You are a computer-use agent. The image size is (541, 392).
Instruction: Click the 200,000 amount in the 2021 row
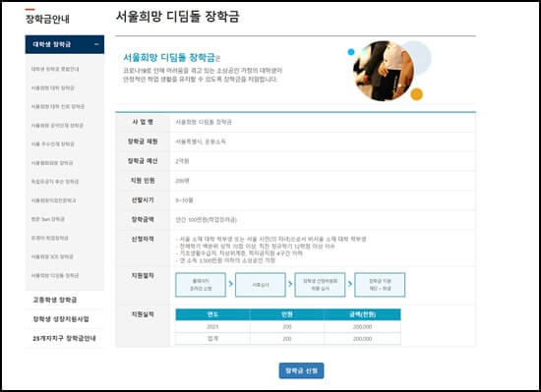362,326
